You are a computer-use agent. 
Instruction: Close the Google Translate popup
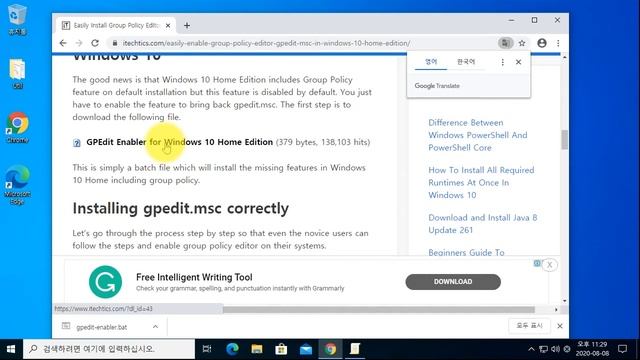click(x=518, y=62)
